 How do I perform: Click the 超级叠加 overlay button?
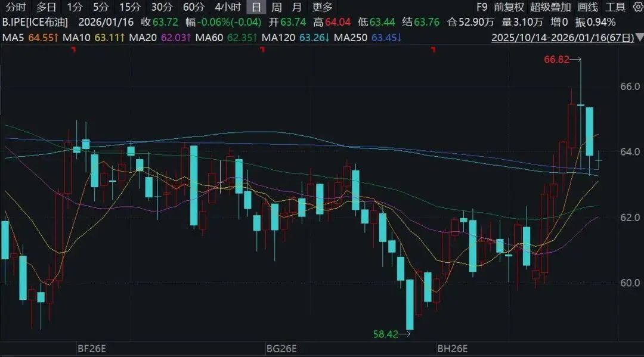coord(550,7)
